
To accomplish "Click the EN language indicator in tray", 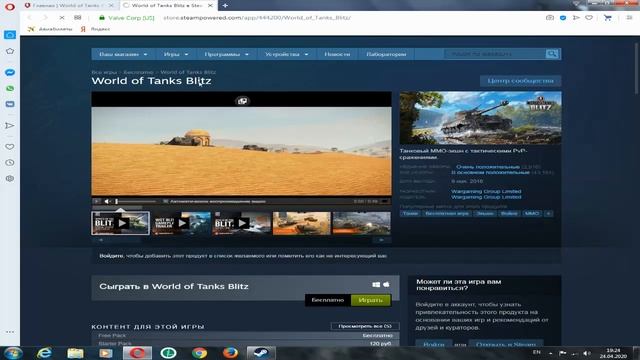I will point(537,352).
